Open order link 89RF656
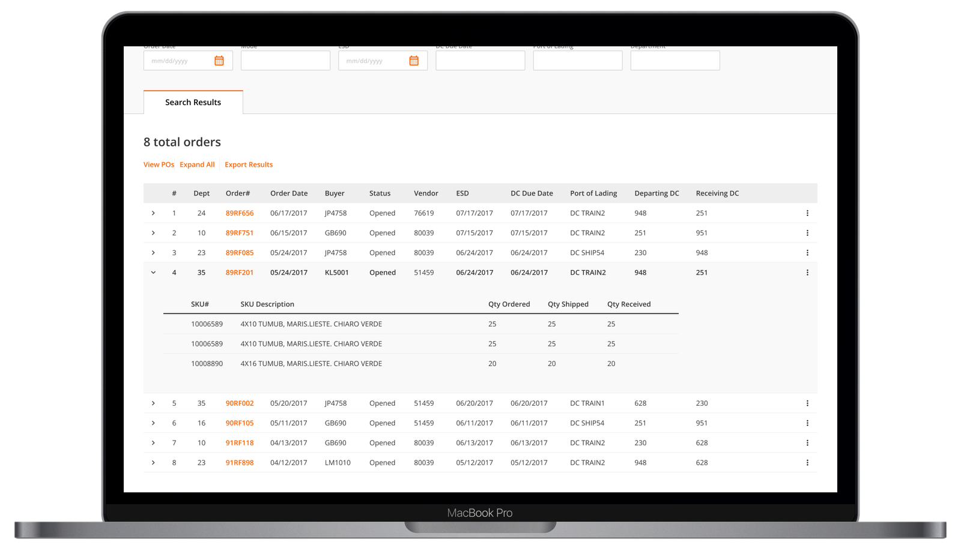Screen dimensions: 961x560 (x=240, y=213)
